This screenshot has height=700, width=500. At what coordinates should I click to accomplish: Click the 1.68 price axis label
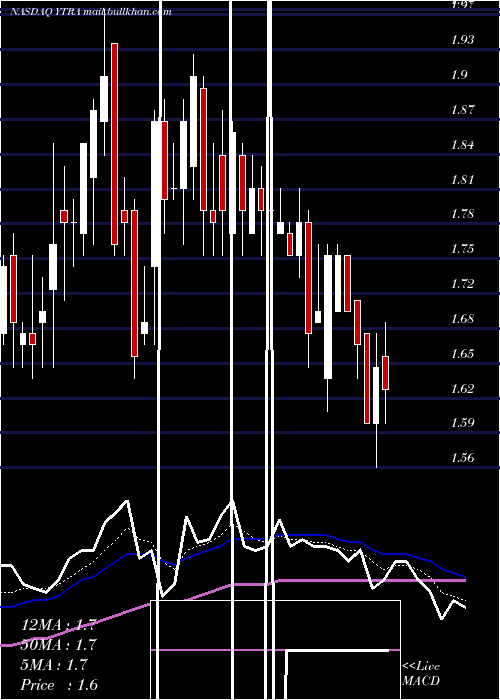pyautogui.click(x=462, y=318)
